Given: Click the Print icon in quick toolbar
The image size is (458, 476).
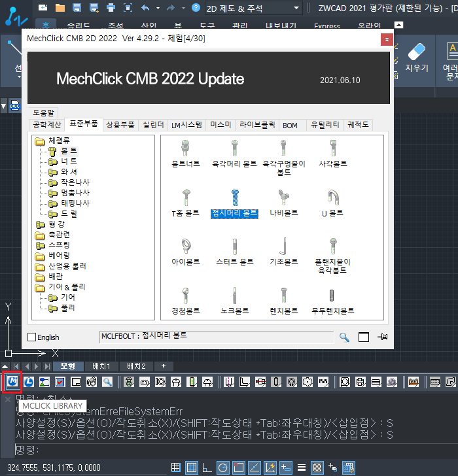Looking at the screenshot, I should pos(111,8).
